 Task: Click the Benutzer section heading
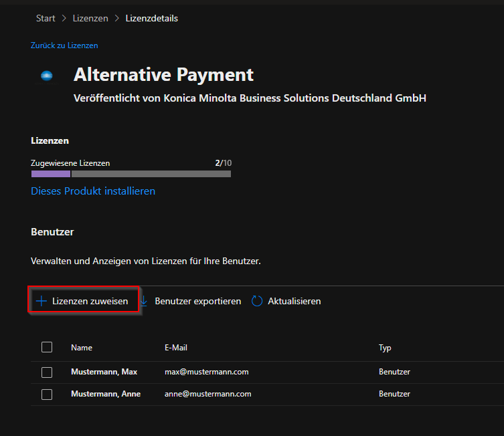[x=52, y=232]
